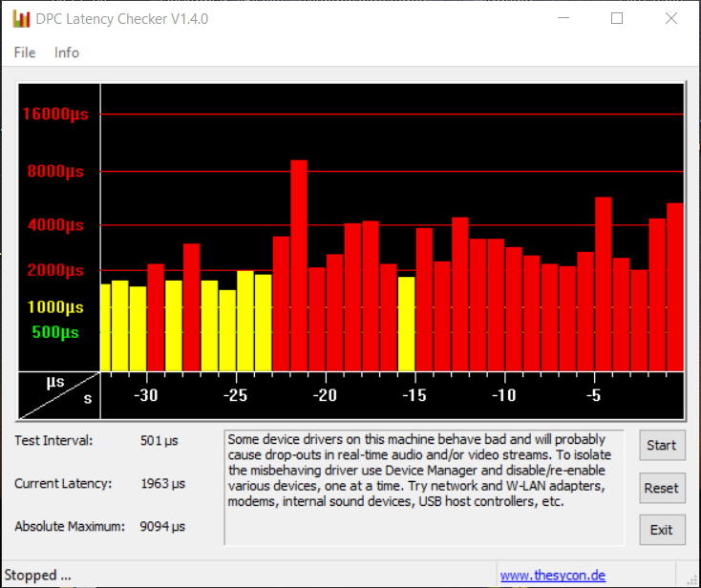Click the Exit button

click(662, 530)
